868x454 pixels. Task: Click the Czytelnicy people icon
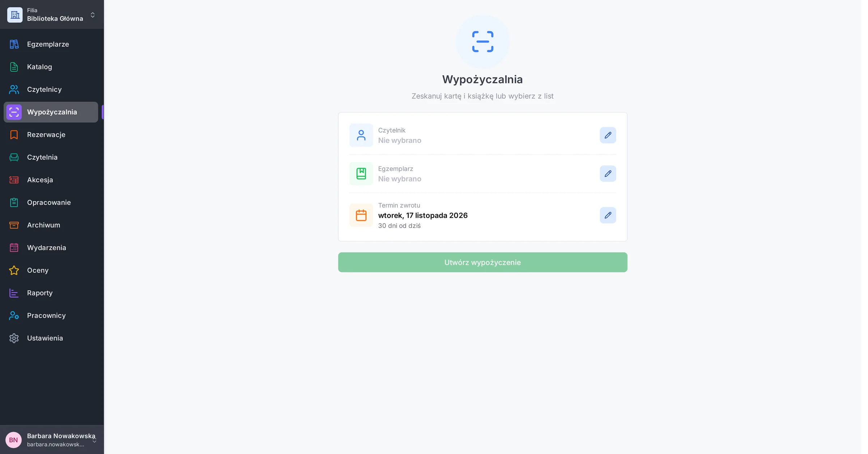[x=14, y=89]
